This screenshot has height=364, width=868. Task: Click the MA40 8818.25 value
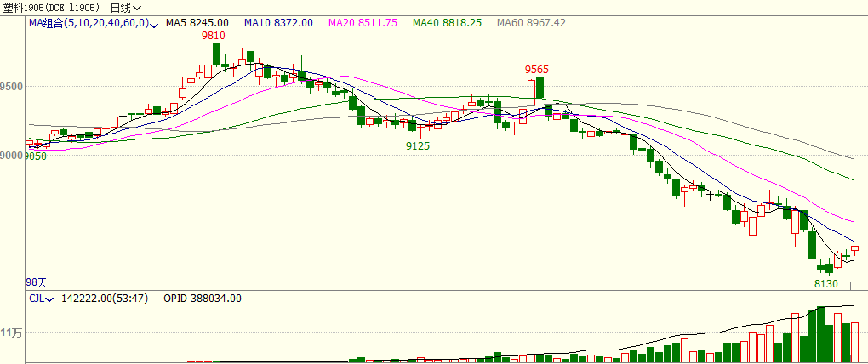pos(448,23)
